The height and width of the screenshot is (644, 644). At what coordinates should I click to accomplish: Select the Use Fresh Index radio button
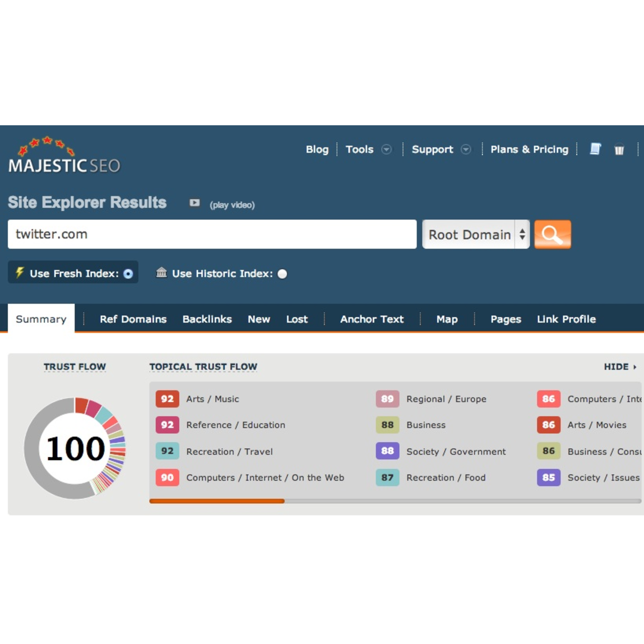pyautogui.click(x=128, y=274)
